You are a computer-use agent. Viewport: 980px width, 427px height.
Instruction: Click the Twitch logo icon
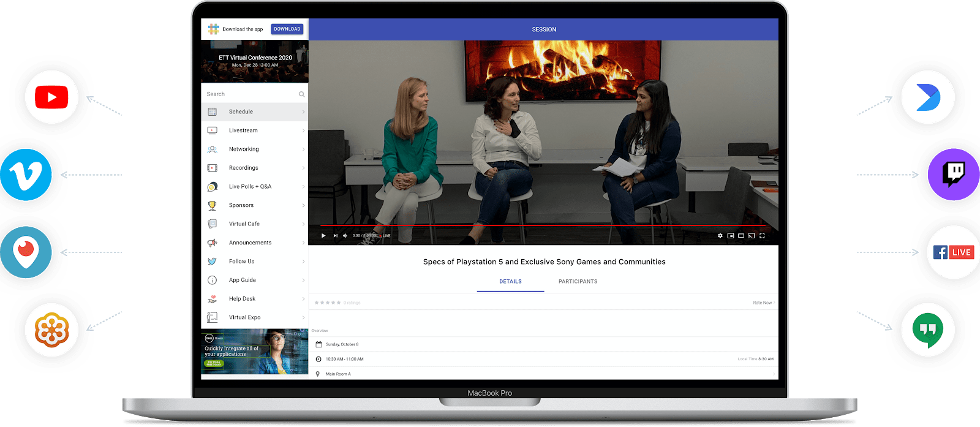(x=954, y=175)
